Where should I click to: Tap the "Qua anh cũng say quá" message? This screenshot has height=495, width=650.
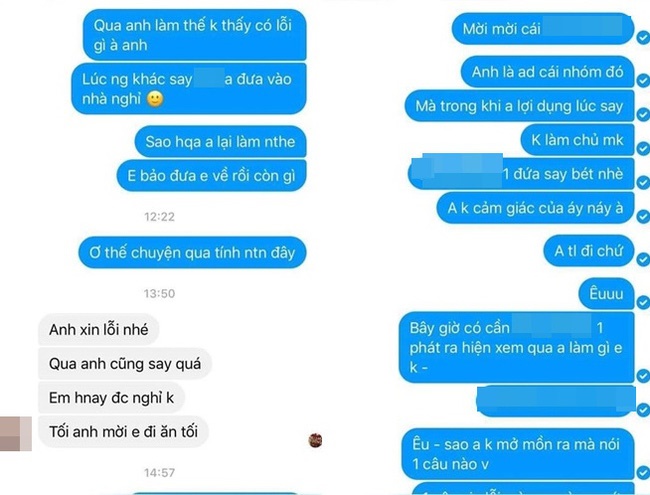click(x=125, y=364)
